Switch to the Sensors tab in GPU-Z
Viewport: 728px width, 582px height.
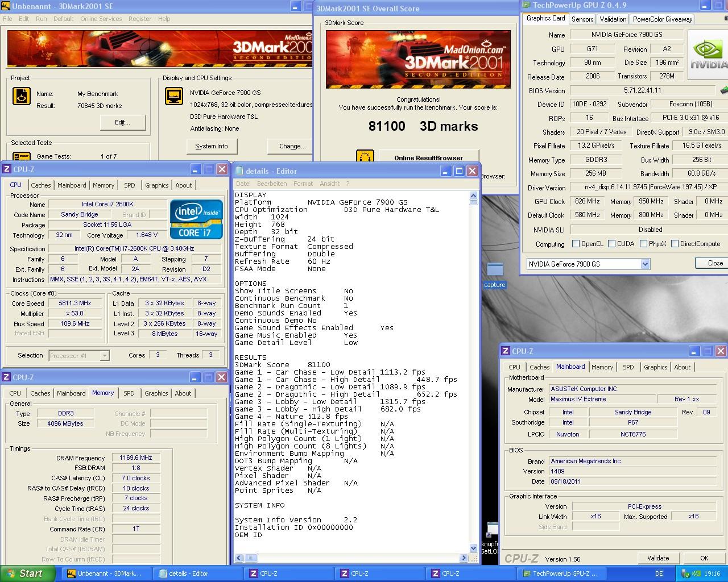(x=582, y=19)
